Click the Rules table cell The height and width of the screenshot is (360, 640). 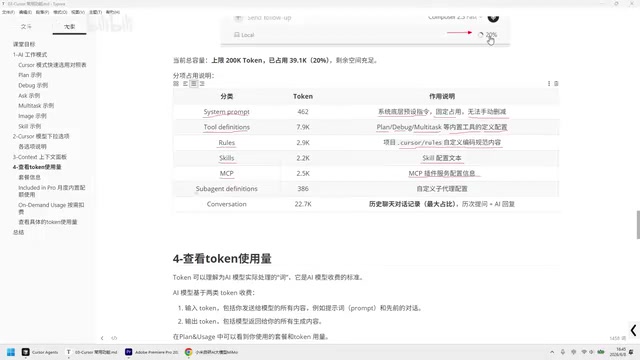point(227,142)
